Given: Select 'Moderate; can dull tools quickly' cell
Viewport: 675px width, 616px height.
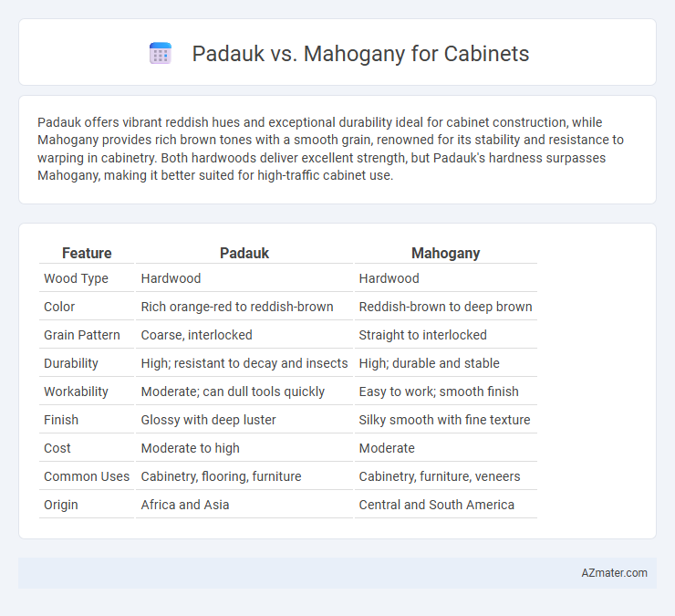Looking at the screenshot, I should 233,392.
